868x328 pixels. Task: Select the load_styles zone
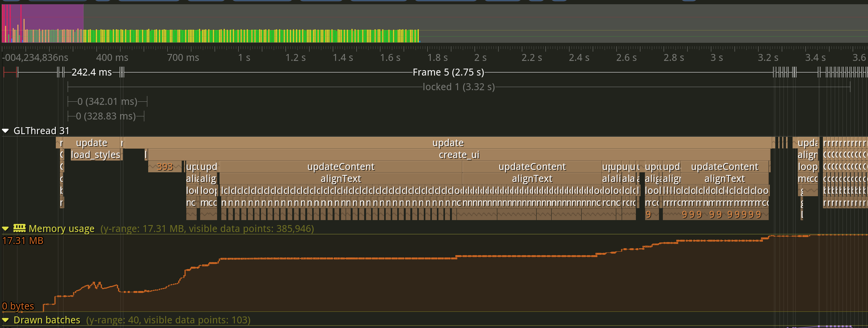pos(95,155)
